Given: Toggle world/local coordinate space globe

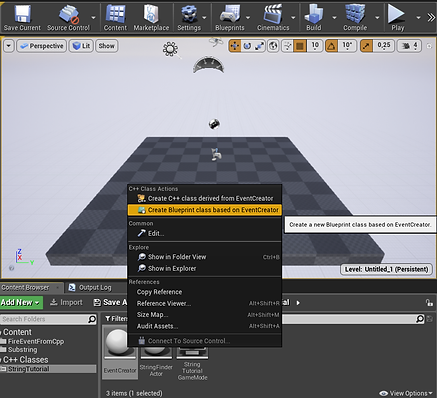Looking at the screenshot, I should [x=273, y=46].
